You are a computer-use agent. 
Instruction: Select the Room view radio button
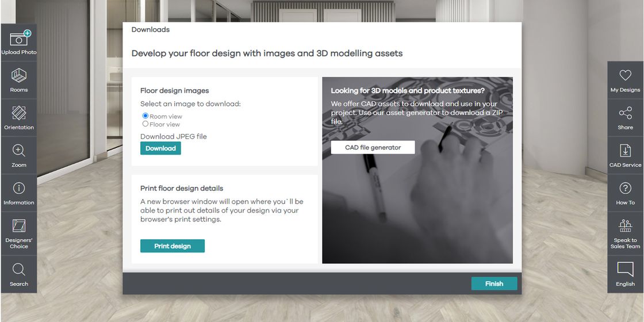(x=145, y=116)
